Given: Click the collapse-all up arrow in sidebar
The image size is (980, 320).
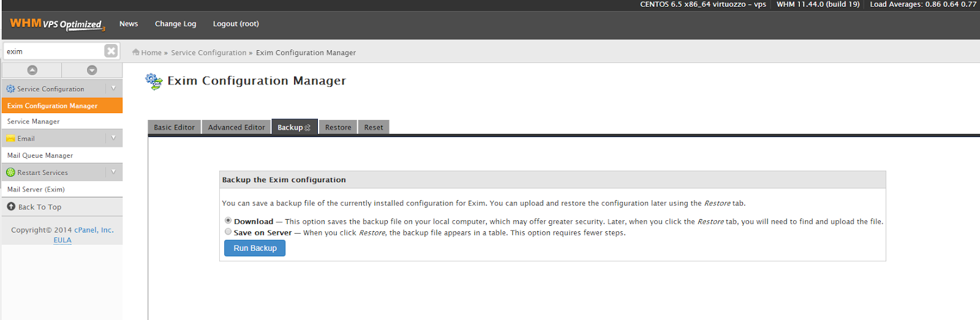Looking at the screenshot, I should pyautogui.click(x=32, y=70).
